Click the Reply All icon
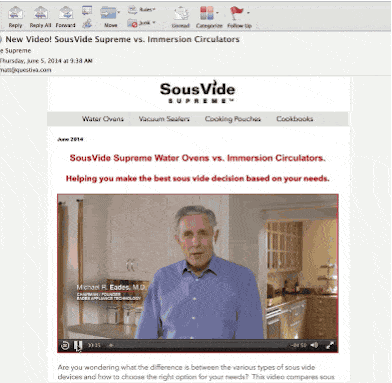 40,14
